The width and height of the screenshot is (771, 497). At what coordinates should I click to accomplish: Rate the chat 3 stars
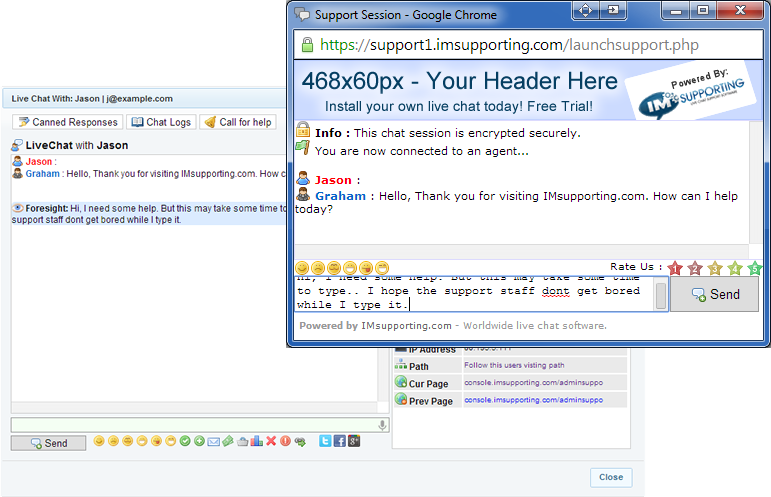tap(715, 268)
